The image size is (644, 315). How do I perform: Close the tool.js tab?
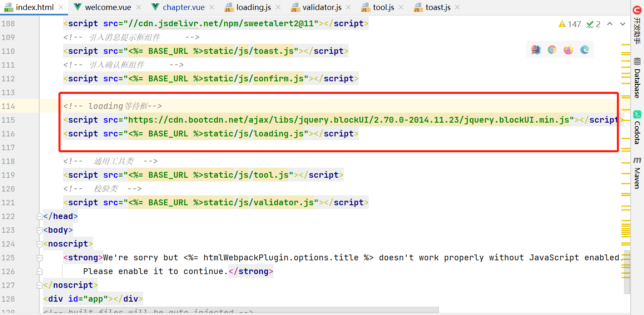point(401,7)
